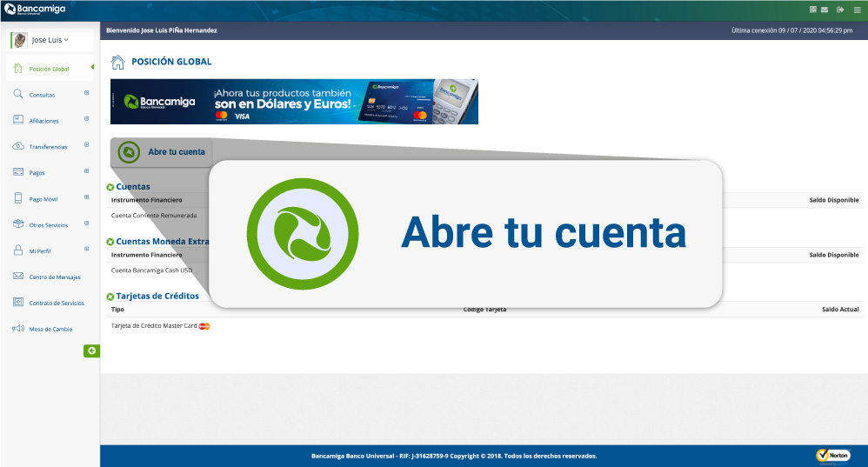Click the Pagos card icon
The image size is (868, 467).
coord(18,172)
